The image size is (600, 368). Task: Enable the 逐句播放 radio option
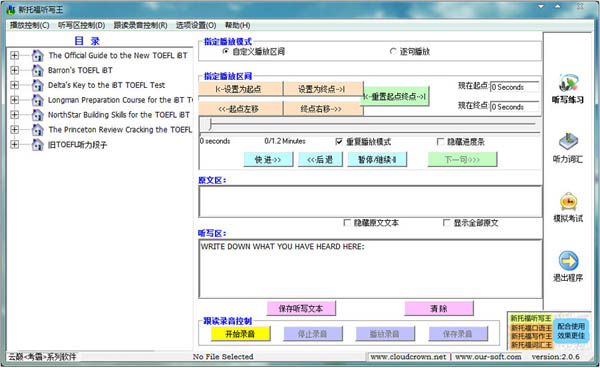[393, 51]
